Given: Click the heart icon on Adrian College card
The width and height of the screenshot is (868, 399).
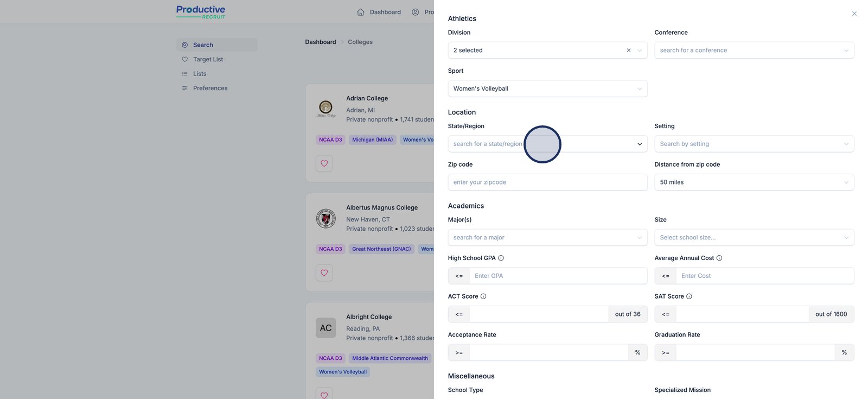Looking at the screenshot, I should (324, 163).
